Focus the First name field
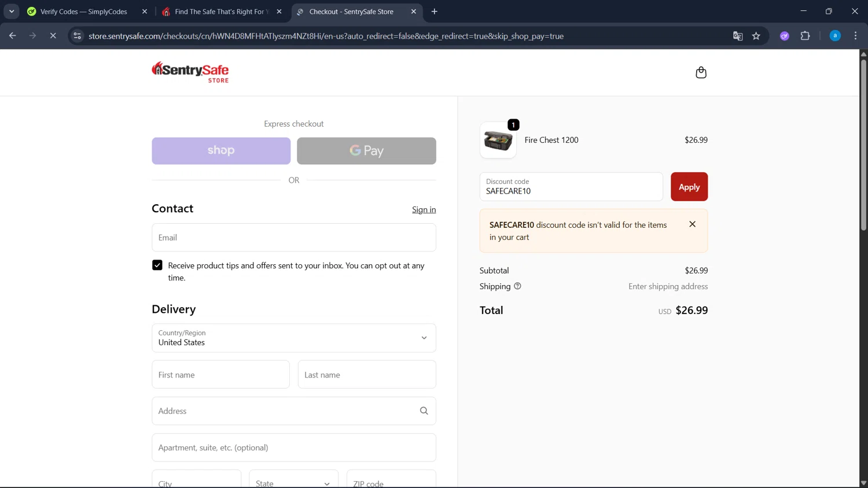868x488 pixels. point(220,375)
